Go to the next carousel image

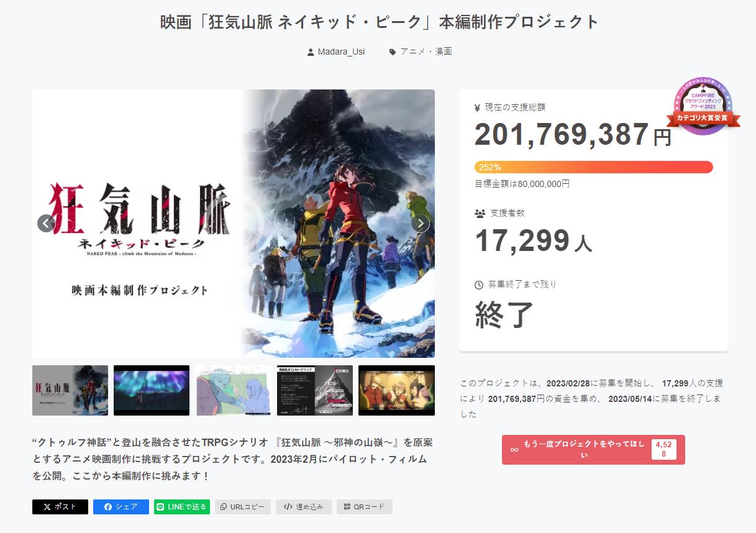pos(421,223)
